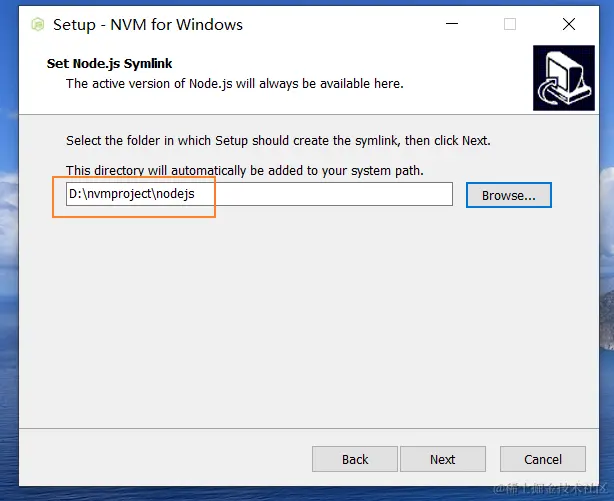Viewport: 614px width, 501px height.
Task: Click the Browse... button
Action: click(x=509, y=195)
